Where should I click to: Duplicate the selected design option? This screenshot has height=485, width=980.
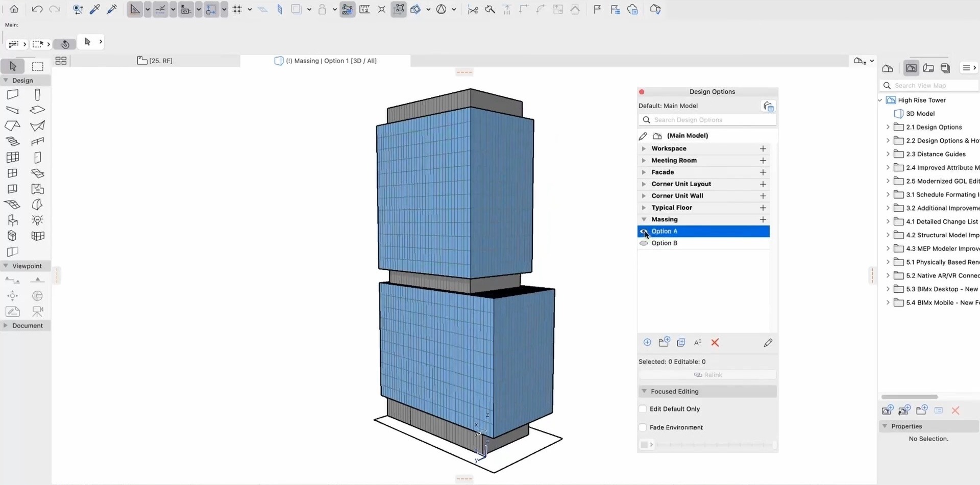[x=681, y=342]
